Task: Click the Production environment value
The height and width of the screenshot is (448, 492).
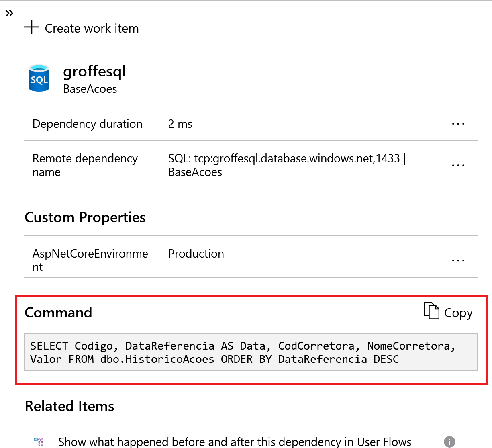Action: [x=196, y=254]
